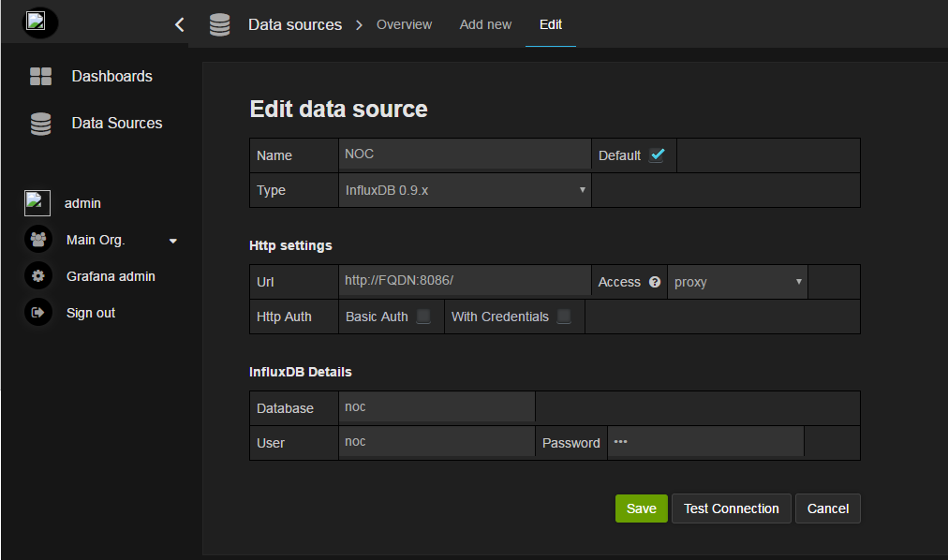
Task: Switch to the Overview tab
Action: coord(404,24)
